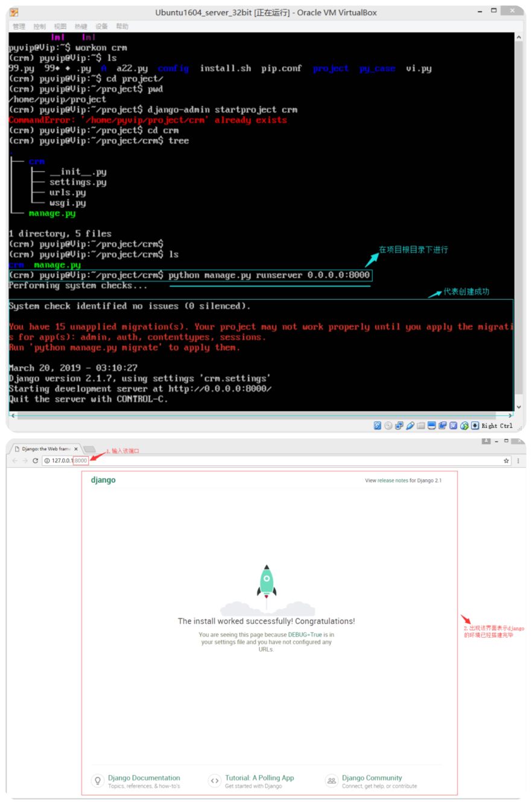Open the 控制 menu in VirtualBox
Screen dimensions: 532x805
[39, 27]
